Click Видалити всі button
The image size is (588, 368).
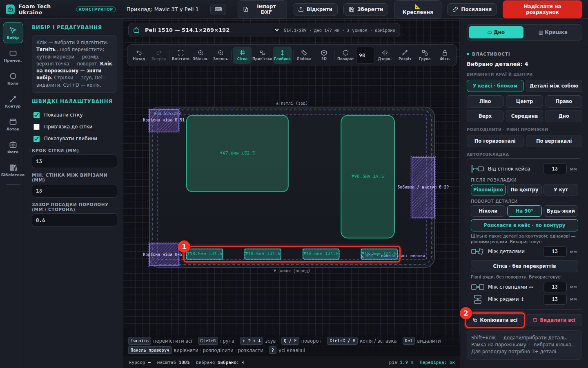pos(554,320)
